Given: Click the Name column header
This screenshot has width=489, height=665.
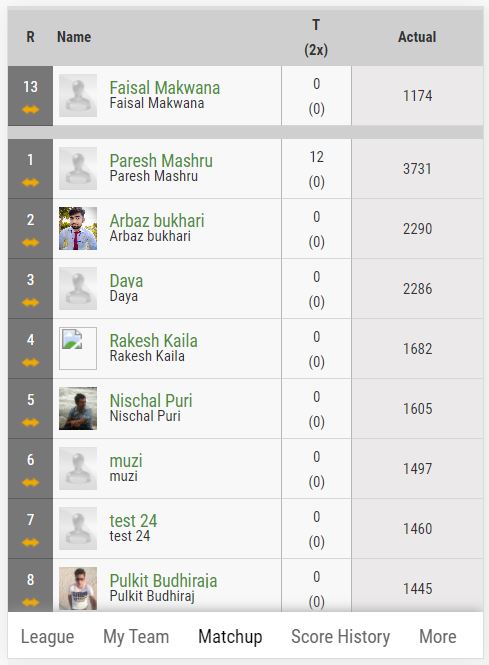Looking at the screenshot, I should [x=74, y=37].
